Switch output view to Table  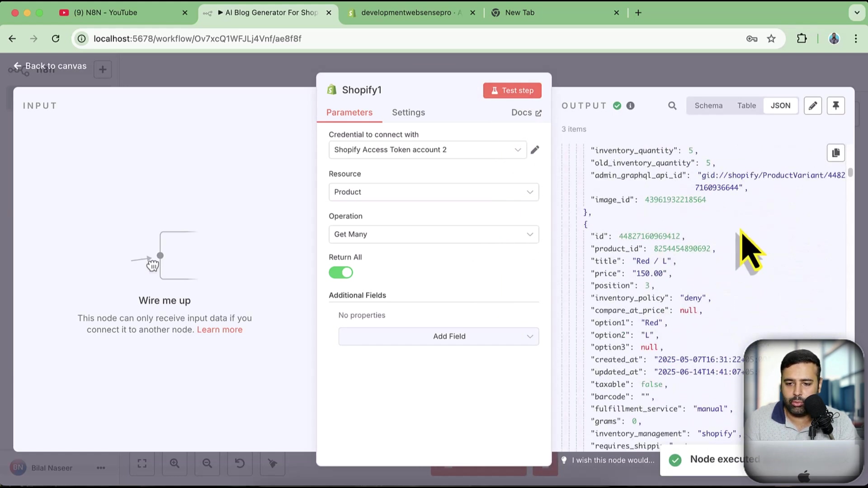[x=746, y=106]
